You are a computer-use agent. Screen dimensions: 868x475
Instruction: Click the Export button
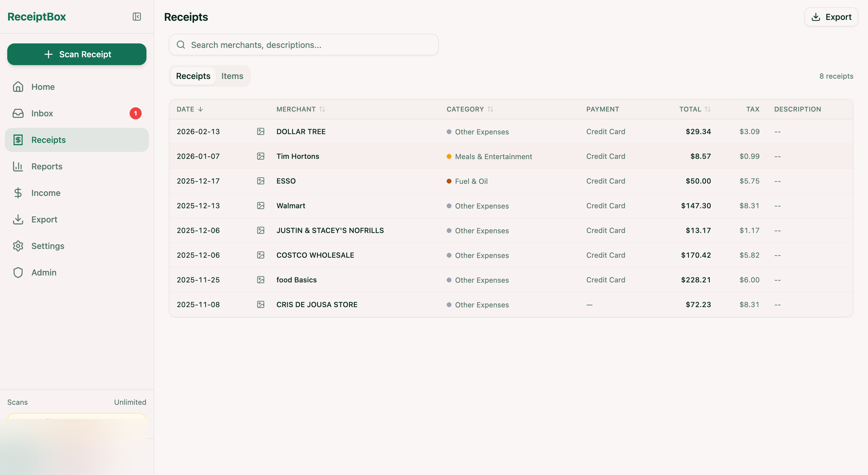831,17
